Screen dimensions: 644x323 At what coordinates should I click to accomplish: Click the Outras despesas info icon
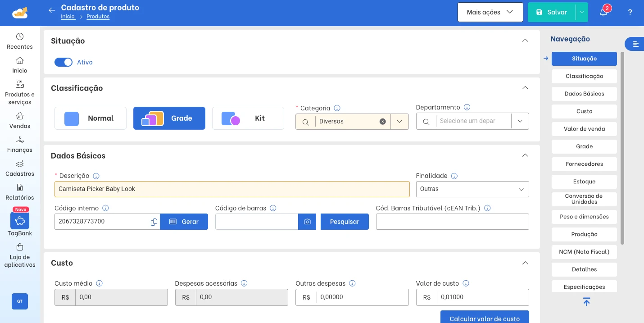(353, 283)
